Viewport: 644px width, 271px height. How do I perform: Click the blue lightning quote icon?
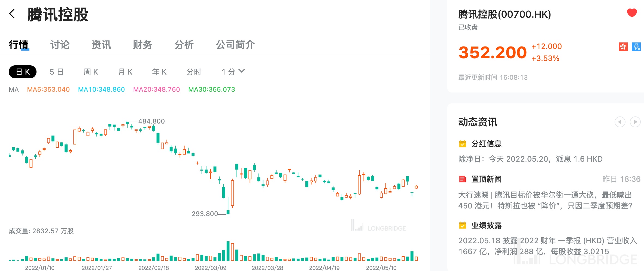click(x=636, y=47)
